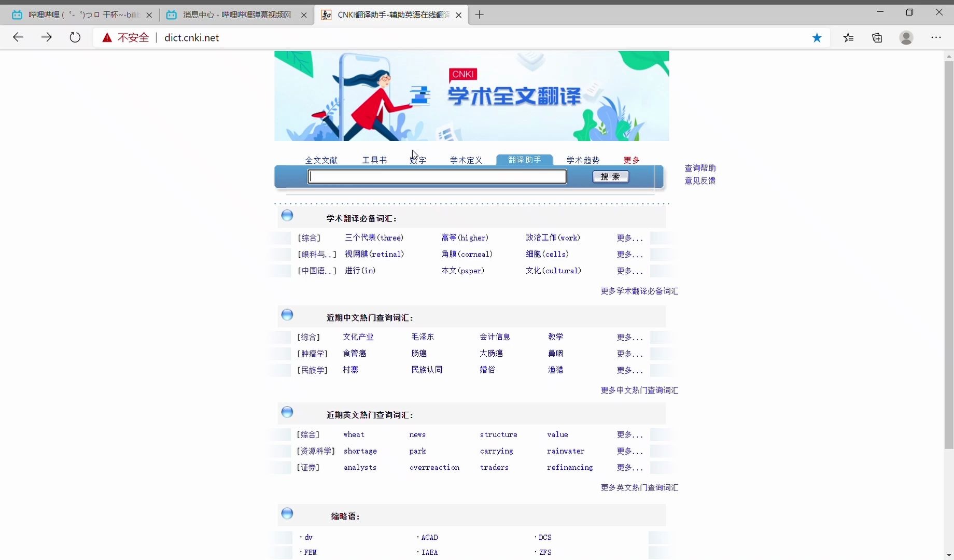Click the dict.cnki.net address bar

click(192, 38)
